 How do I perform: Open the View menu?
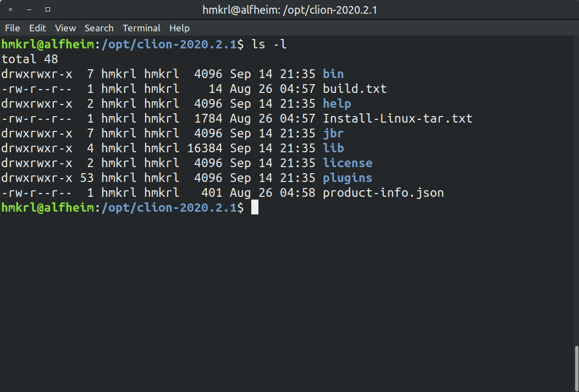point(65,28)
